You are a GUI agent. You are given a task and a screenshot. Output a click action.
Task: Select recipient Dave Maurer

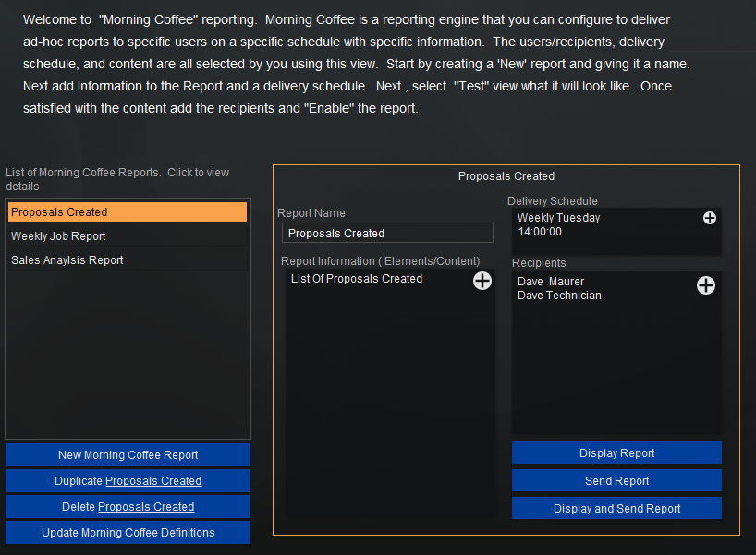[551, 282]
